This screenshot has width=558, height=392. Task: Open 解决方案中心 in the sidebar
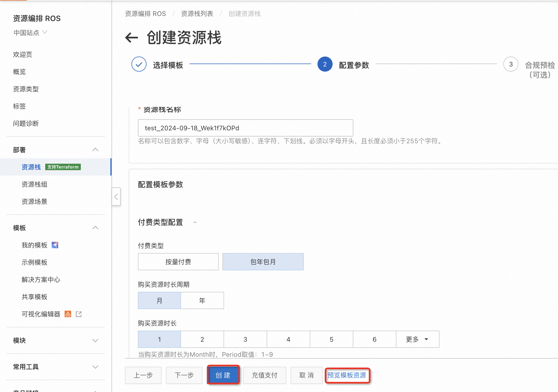41,279
